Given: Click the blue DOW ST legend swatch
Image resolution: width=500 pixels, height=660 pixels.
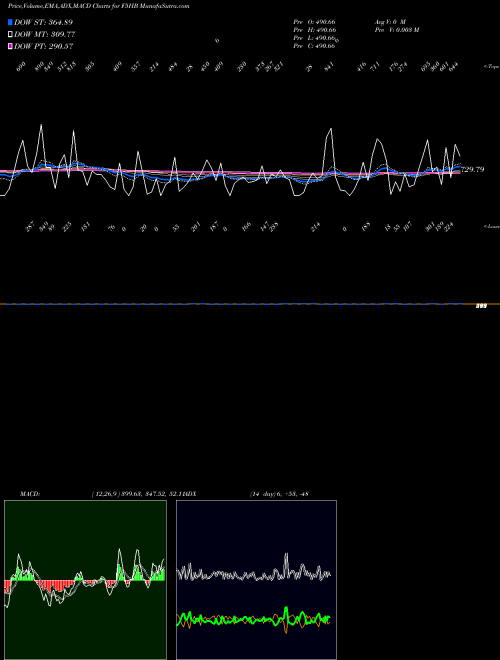Looking at the screenshot, I should coord(10,22).
